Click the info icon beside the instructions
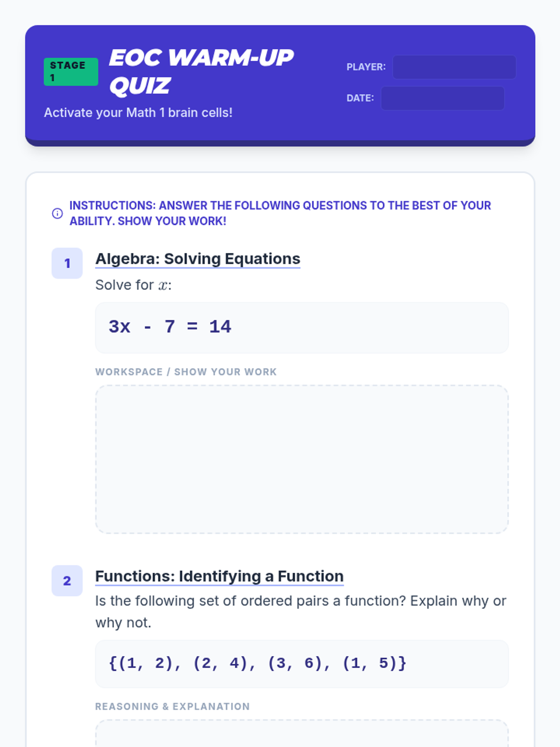The width and height of the screenshot is (560, 747). [57, 213]
